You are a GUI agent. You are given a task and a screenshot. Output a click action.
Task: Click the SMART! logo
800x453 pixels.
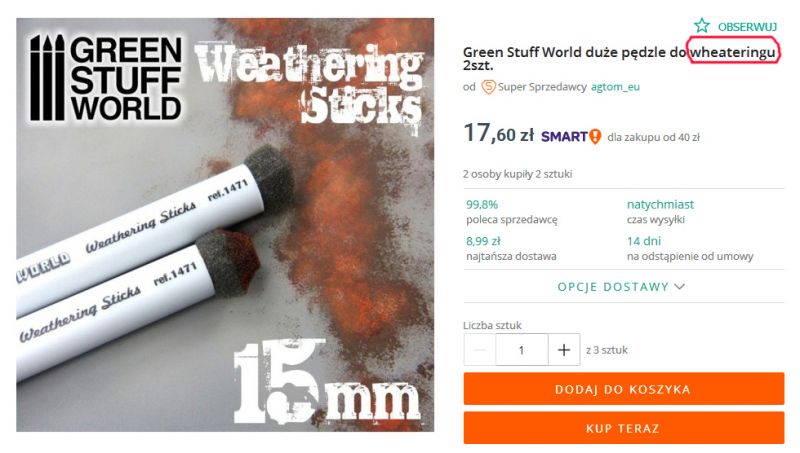570,137
